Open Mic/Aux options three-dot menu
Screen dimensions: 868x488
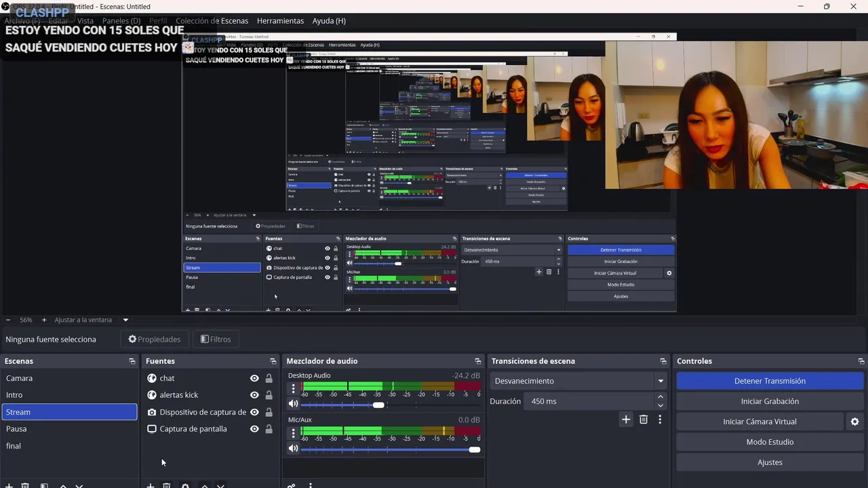[293, 433]
